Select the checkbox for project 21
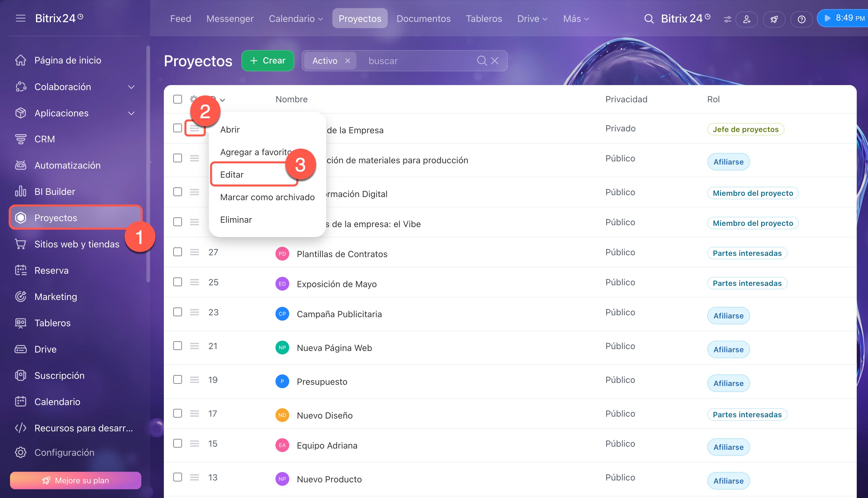 pos(177,346)
